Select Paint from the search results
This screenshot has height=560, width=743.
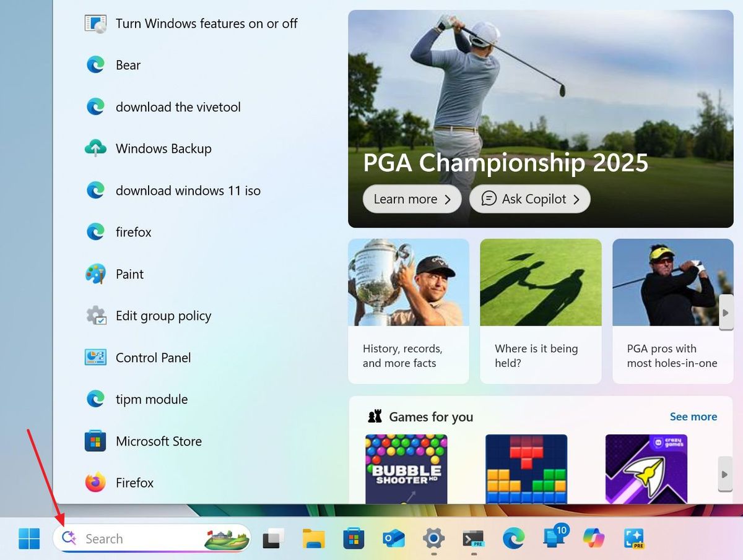point(128,274)
